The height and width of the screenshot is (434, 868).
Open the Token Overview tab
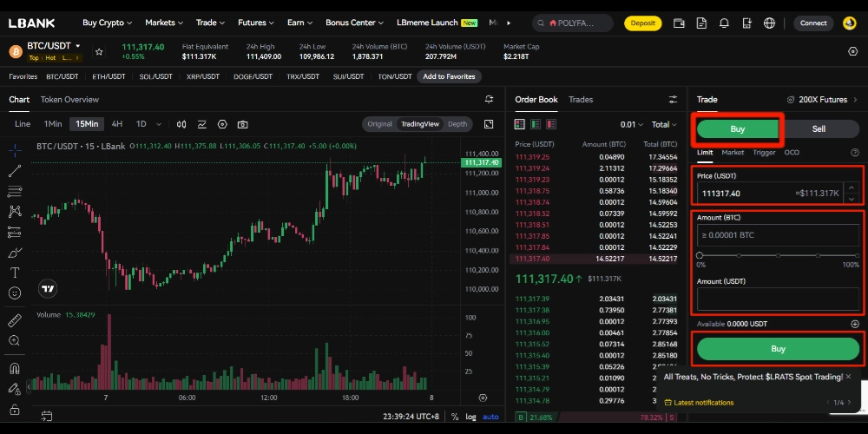(x=69, y=100)
